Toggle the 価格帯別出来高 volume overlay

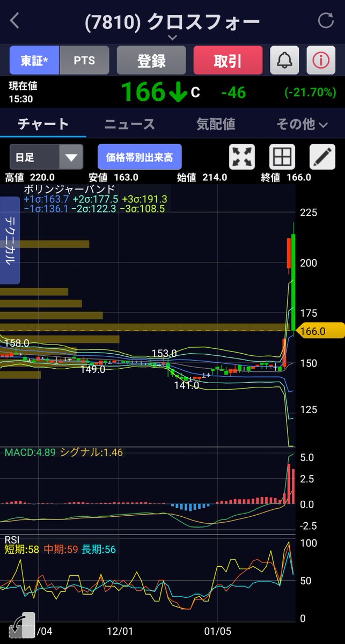(140, 157)
